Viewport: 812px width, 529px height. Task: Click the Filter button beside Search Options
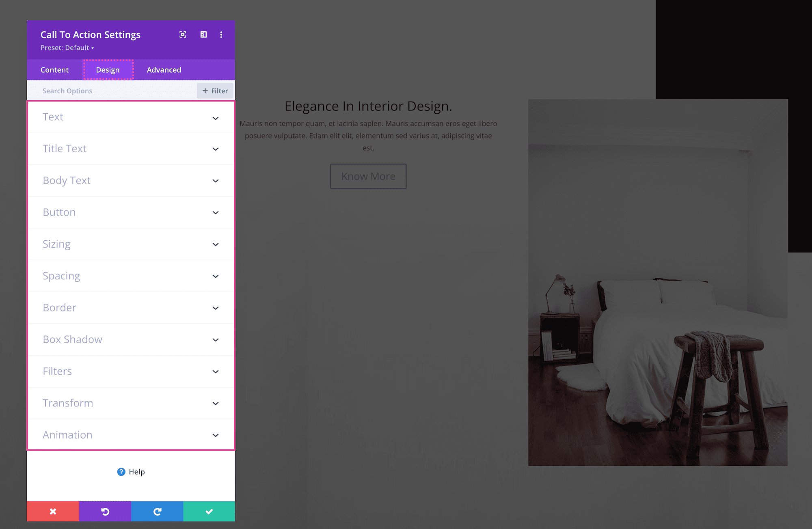215,91
